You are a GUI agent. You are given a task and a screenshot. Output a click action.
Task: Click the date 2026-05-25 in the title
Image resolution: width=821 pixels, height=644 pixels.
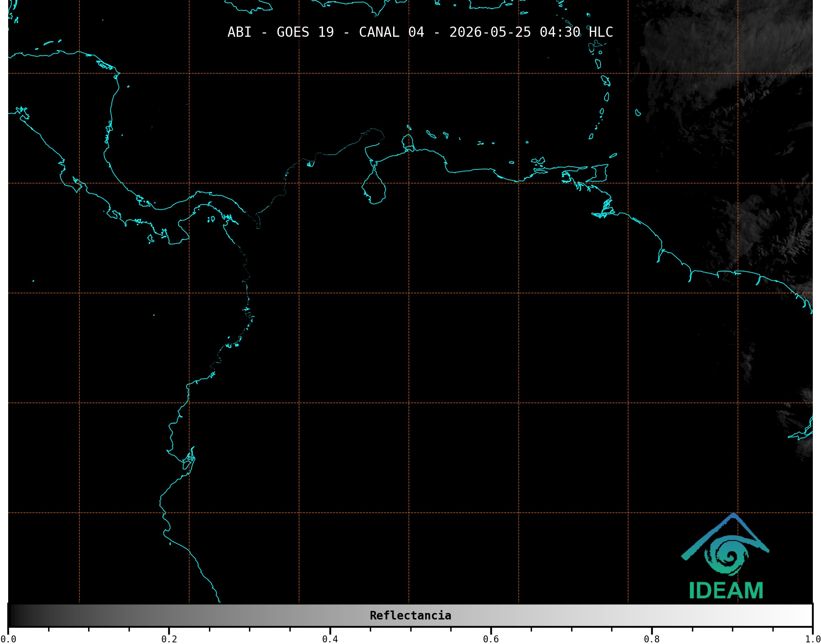(490, 32)
